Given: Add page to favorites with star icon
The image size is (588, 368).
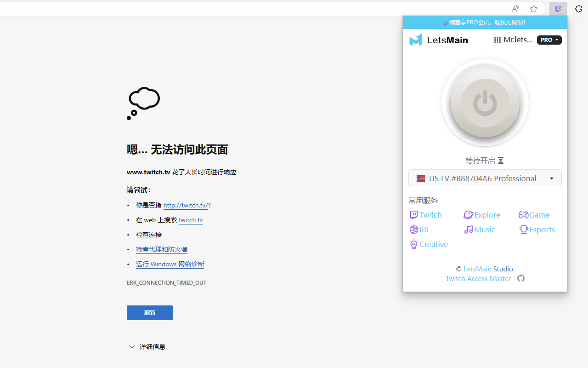Looking at the screenshot, I should point(534,9).
